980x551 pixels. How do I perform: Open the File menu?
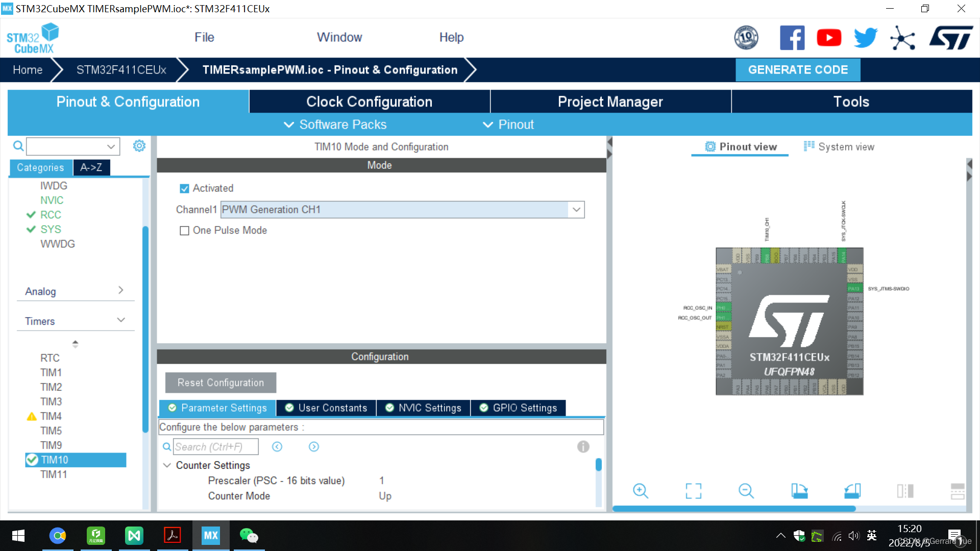[x=204, y=37]
